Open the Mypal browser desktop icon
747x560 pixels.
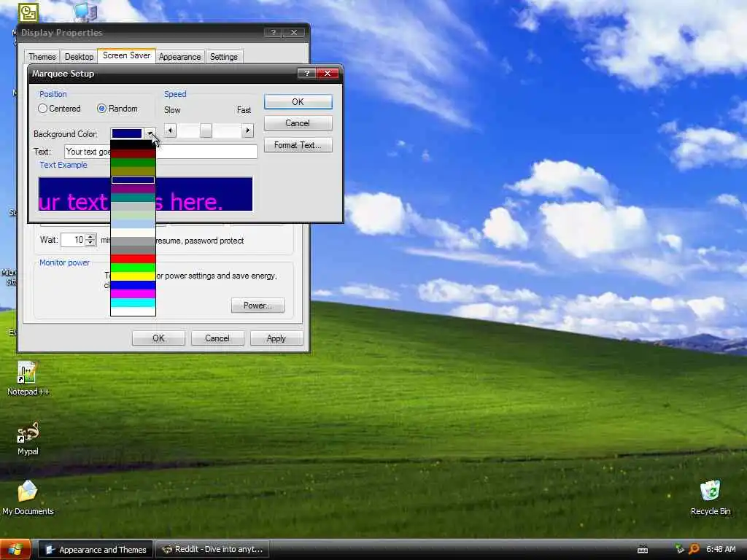(x=28, y=438)
